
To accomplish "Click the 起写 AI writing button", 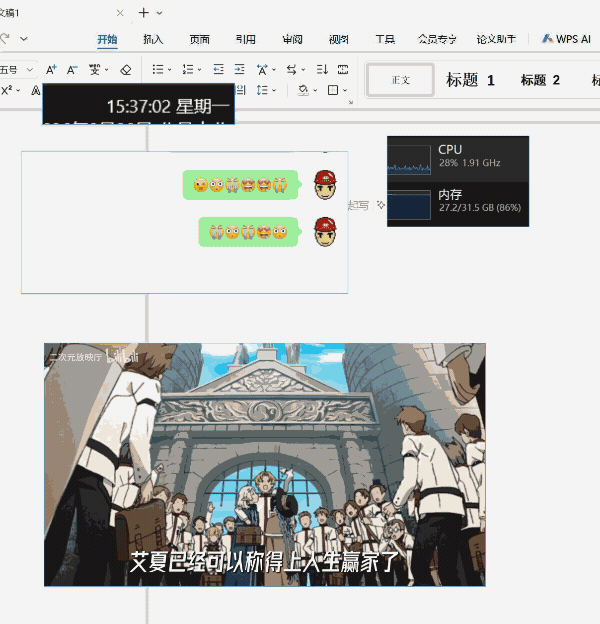I will [x=358, y=205].
